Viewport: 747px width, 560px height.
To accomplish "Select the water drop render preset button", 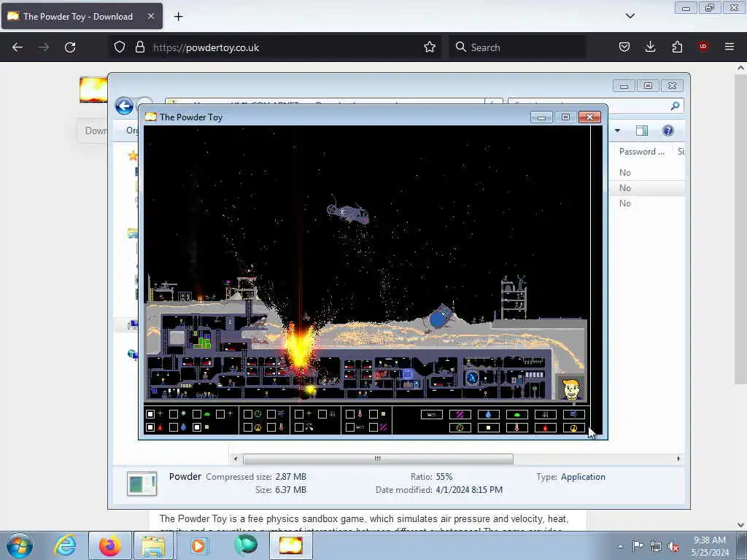I will coord(488,414).
